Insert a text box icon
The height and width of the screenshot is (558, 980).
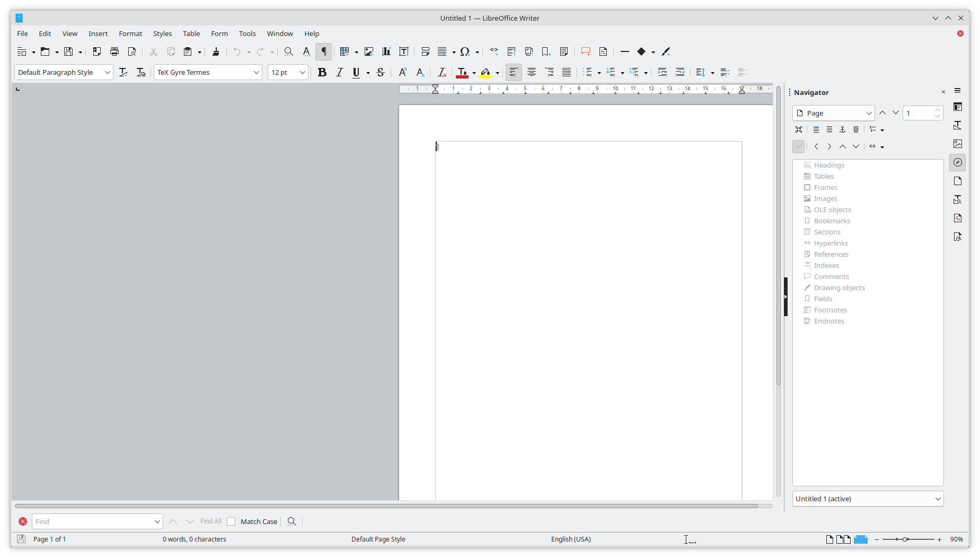tap(404, 51)
